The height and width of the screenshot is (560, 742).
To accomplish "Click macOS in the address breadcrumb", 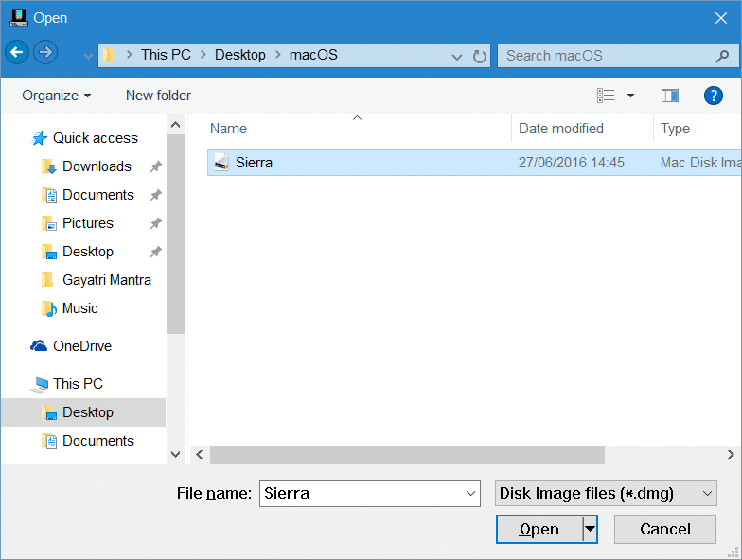I will point(313,55).
